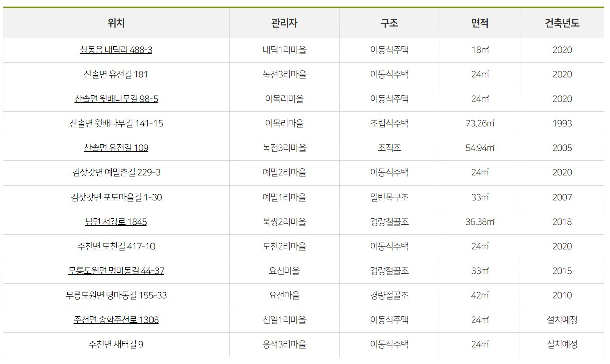Viewport: 610px width, 364px height.
Task: Click the 건축년도 column header
Action: pyautogui.click(x=562, y=23)
